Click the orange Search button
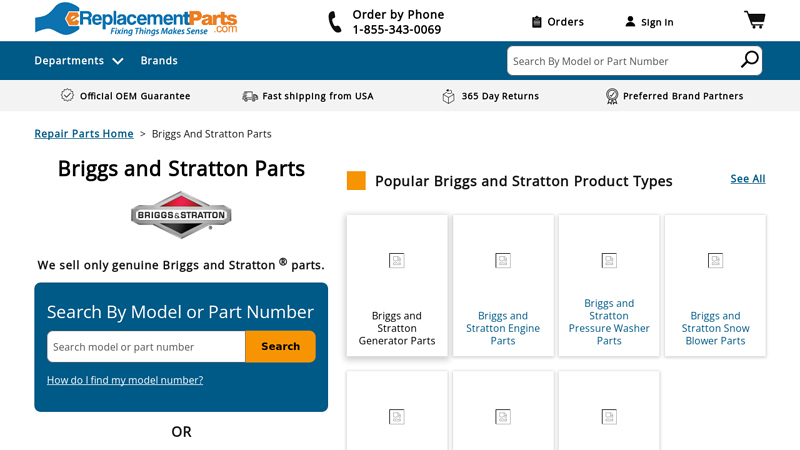The height and width of the screenshot is (450, 800). (x=280, y=346)
